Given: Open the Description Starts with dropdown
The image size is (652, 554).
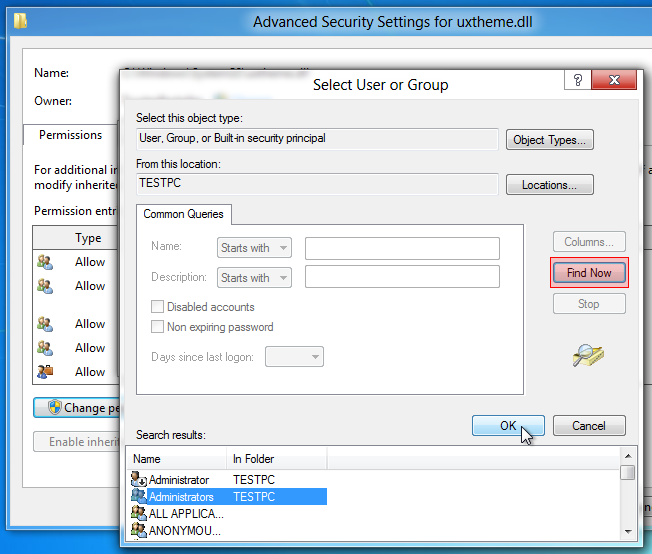Looking at the screenshot, I should (x=254, y=277).
